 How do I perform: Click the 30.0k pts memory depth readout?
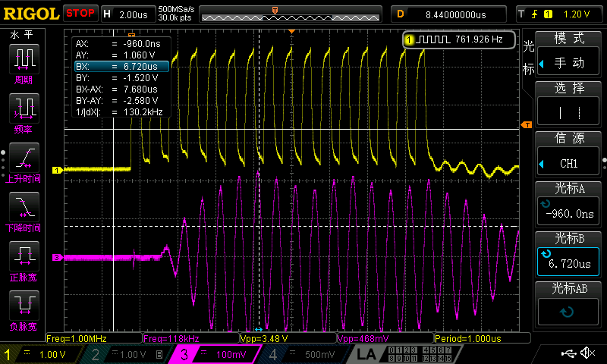[175, 17]
